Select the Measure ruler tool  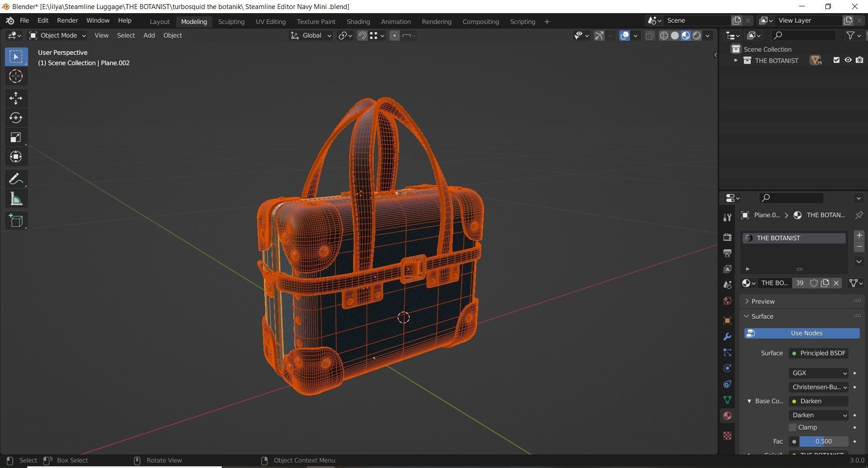point(16,199)
